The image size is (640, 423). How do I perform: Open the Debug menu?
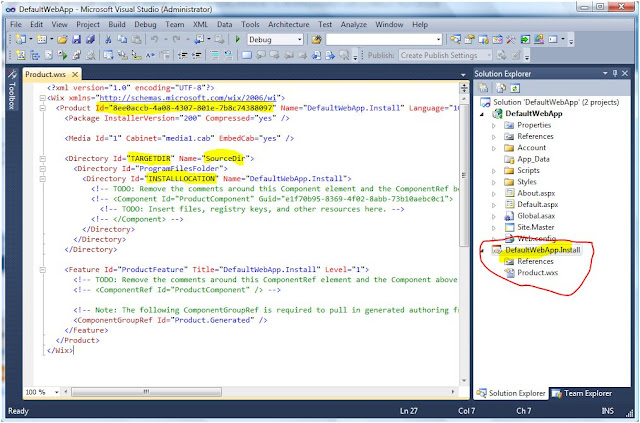coord(145,24)
